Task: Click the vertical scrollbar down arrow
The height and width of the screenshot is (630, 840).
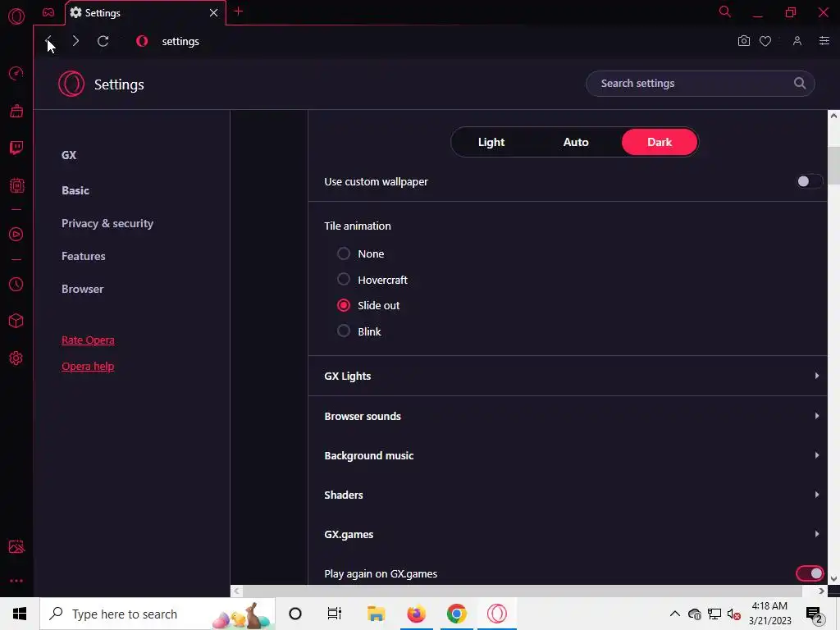Action: (833, 578)
